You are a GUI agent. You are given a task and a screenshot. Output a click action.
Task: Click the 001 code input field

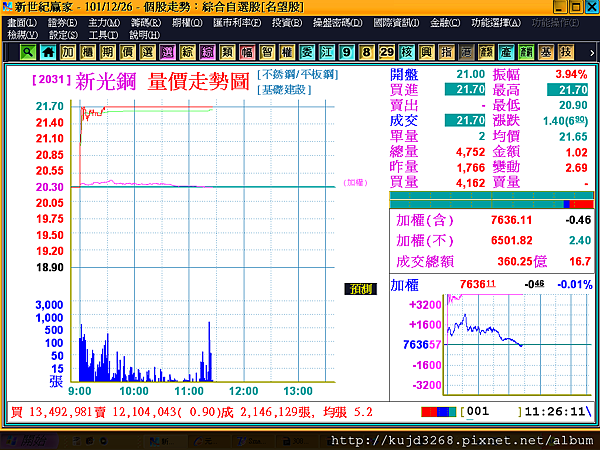(491, 412)
